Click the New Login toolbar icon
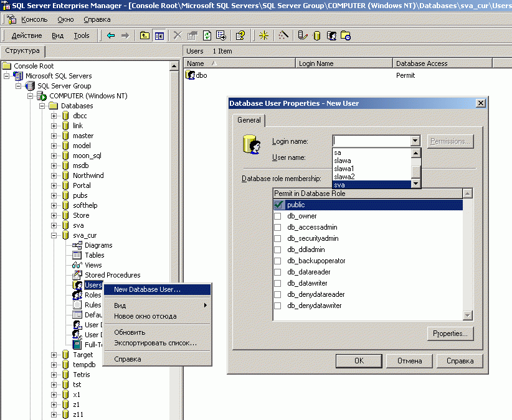This screenshot has width=512, height=420. pyautogui.click(x=331, y=35)
